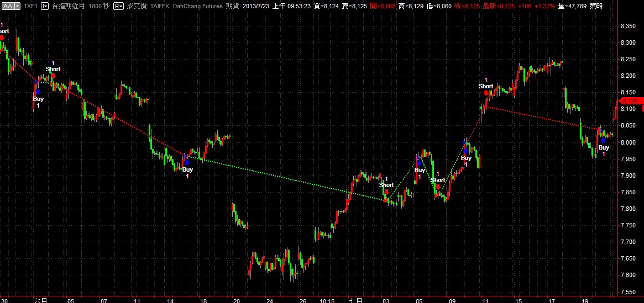Click the 8,050 price axis label
Screen dimensions: 644x303
tap(628, 126)
